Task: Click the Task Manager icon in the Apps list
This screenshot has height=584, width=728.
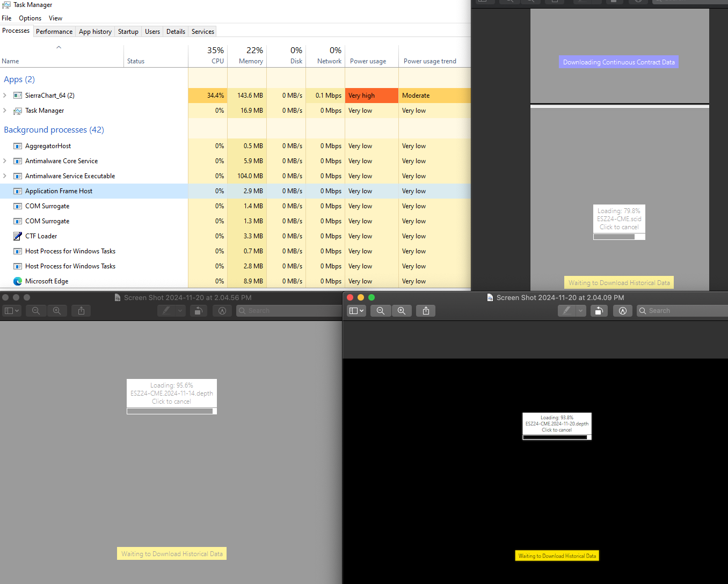Action: 18,111
